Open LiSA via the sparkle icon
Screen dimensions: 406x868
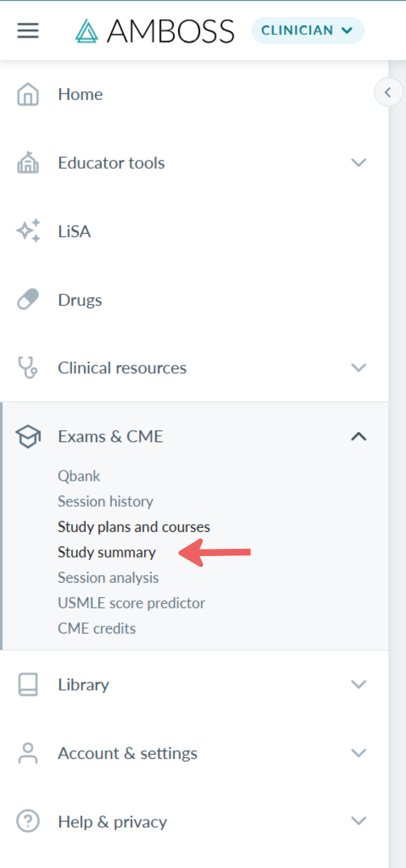tap(28, 231)
